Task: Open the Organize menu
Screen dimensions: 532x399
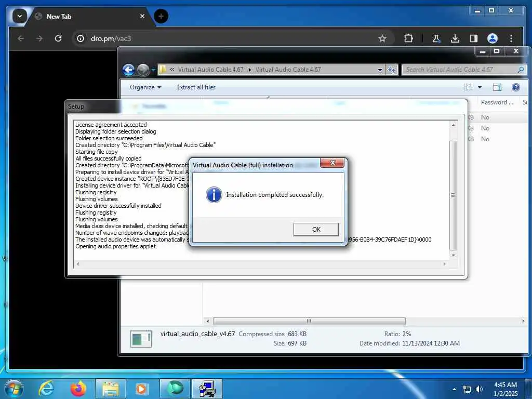Action: click(145, 87)
